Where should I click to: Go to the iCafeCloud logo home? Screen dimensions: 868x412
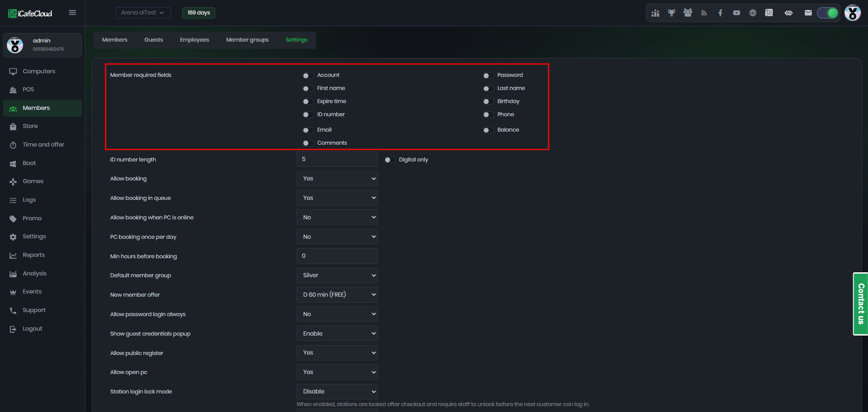[30, 14]
